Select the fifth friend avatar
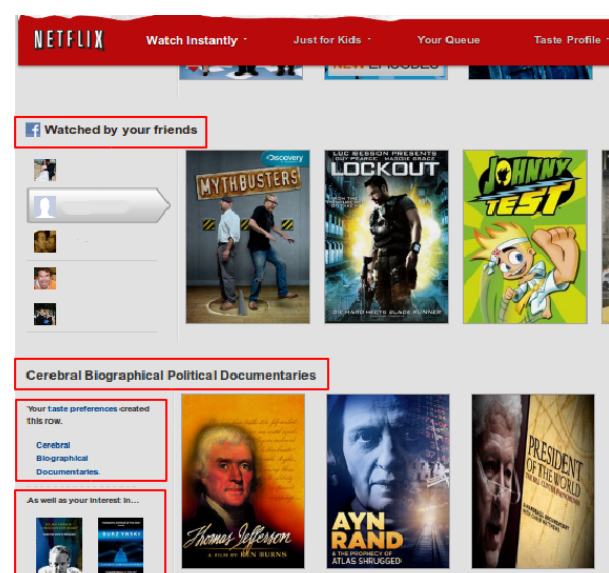609x573 pixels. (x=44, y=314)
